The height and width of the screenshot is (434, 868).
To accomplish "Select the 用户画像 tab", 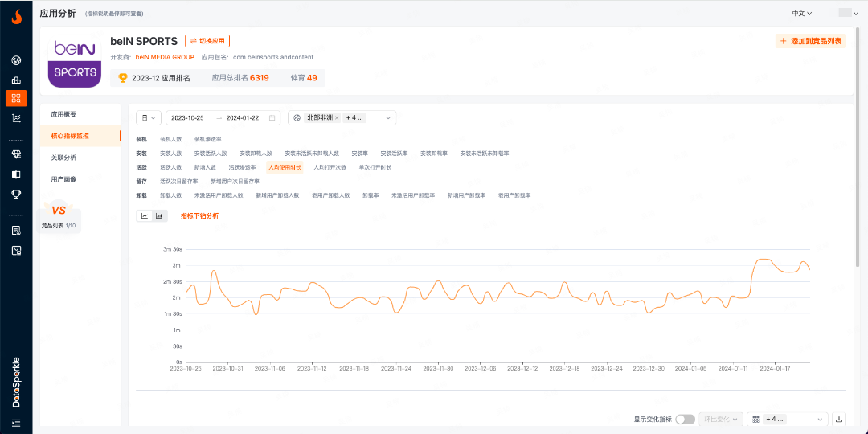I will coord(64,179).
